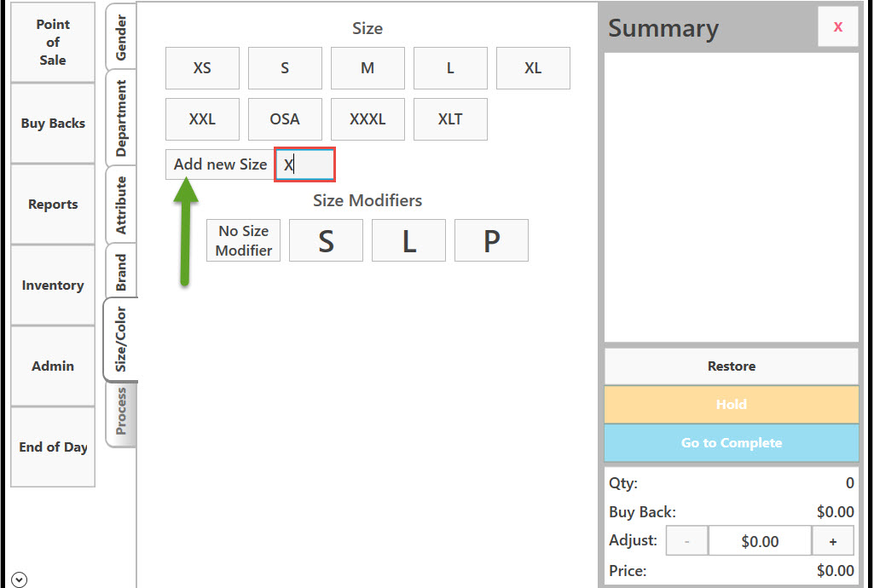Click the Qty value 0

pyautogui.click(x=849, y=483)
